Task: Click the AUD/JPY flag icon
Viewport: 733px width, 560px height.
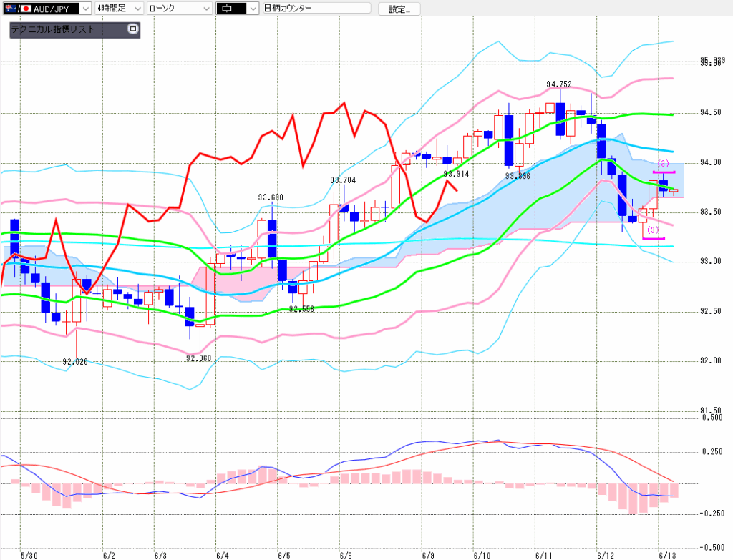Action: (17, 9)
